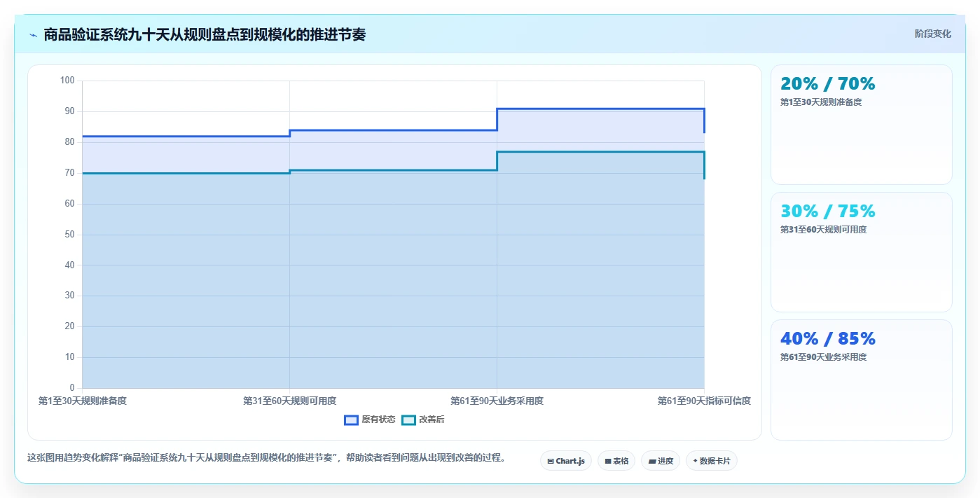Click the 第31至60天规则可用度 card caption

coord(823,230)
